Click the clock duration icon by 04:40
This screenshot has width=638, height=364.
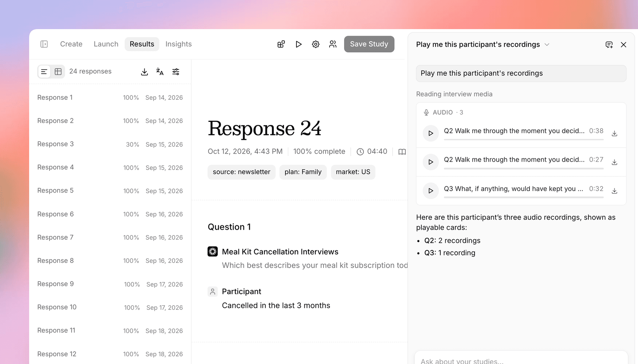pyautogui.click(x=360, y=152)
